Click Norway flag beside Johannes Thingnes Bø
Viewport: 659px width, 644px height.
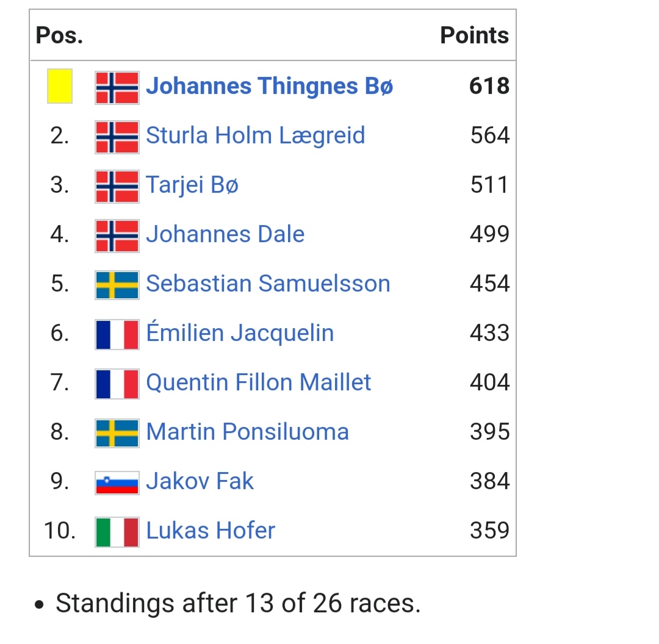[x=117, y=87]
